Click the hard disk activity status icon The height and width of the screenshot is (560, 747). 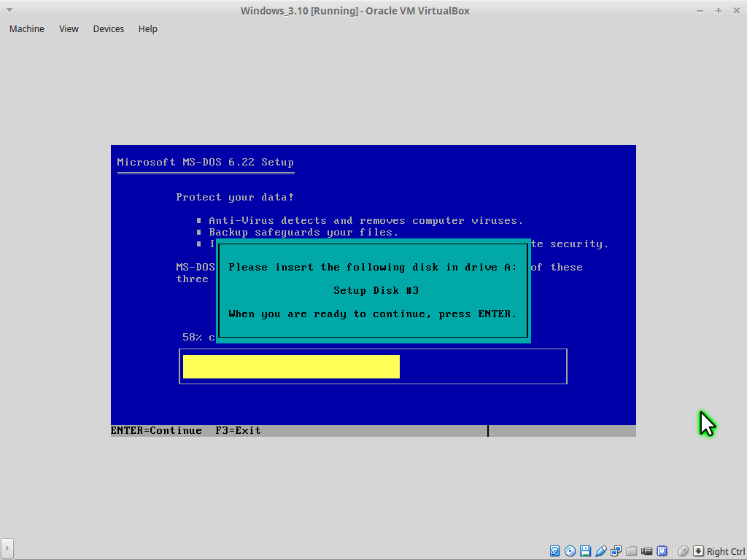(x=555, y=551)
